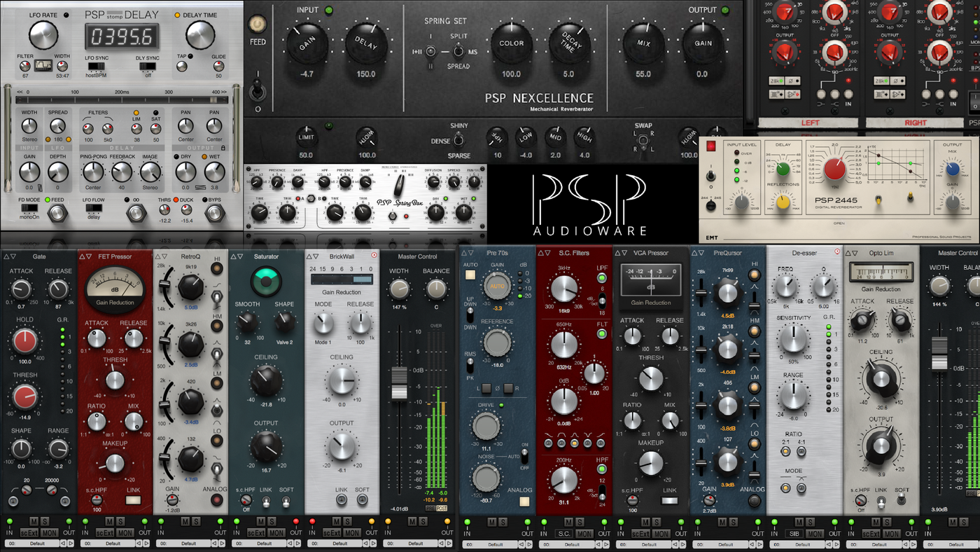Toggle the LPF button in S.C. Filters
The height and width of the screenshot is (552, 980).
point(602,279)
